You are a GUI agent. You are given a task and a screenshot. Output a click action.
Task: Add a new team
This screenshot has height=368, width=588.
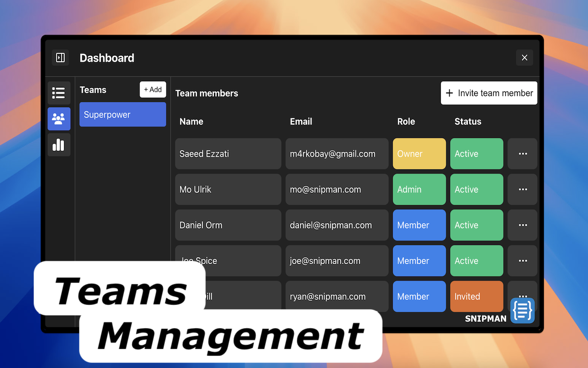pos(153,90)
